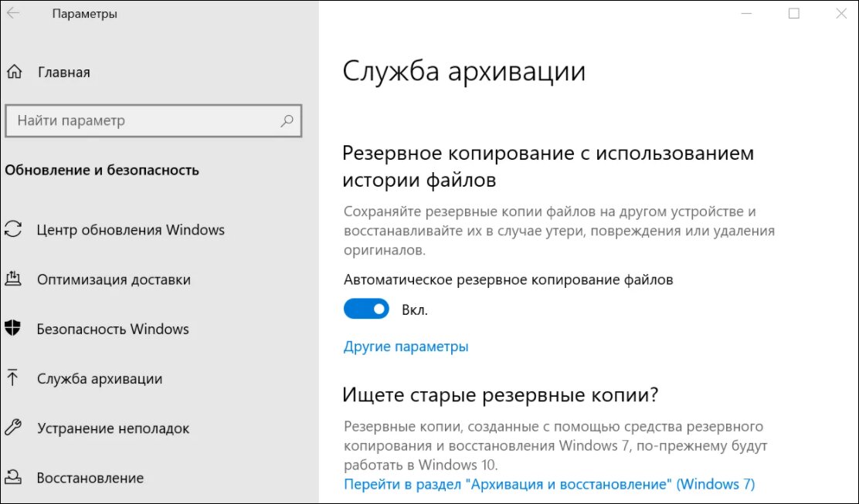Image resolution: width=859 pixels, height=504 pixels.
Task: Turn off the automatic file backup toggle
Action: pyautogui.click(x=366, y=310)
